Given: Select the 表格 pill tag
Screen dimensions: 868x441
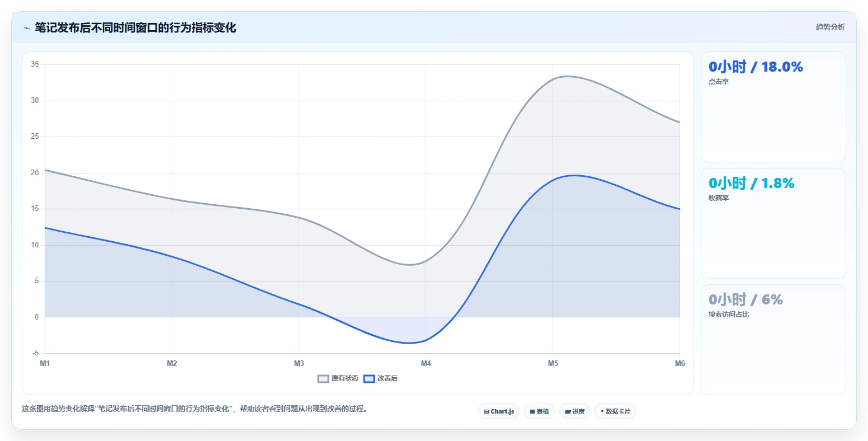Looking at the screenshot, I should [540, 411].
